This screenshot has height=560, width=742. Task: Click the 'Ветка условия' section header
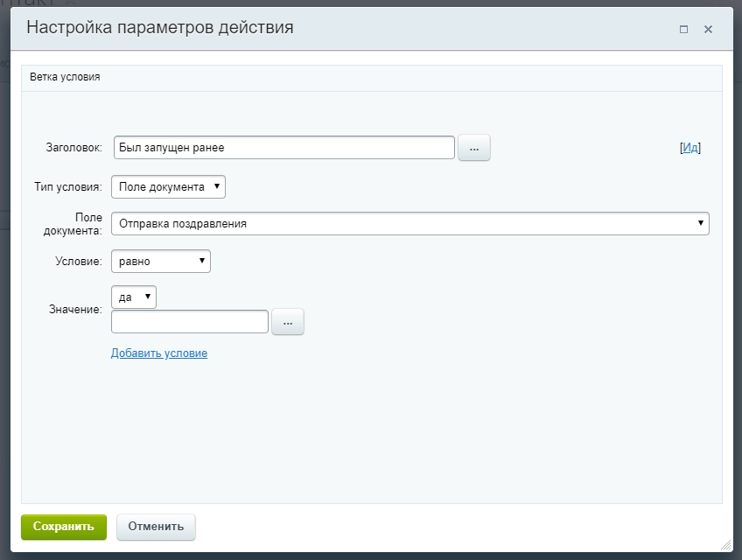(x=65, y=77)
